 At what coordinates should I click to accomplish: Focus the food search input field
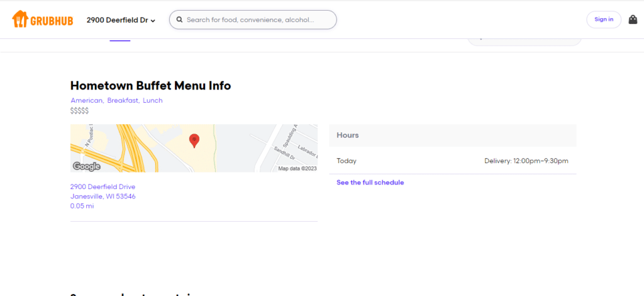pos(253,20)
